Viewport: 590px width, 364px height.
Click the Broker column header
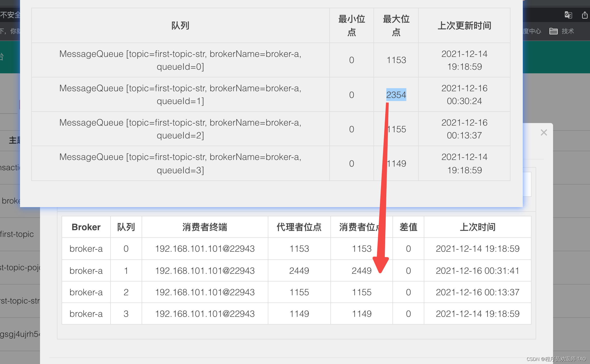click(x=86, y=227)
